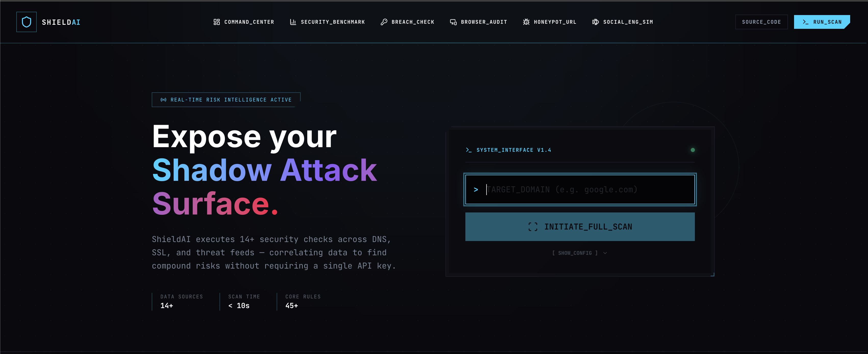Open the SOURCE_CODE link

click(x=761, y=22)
